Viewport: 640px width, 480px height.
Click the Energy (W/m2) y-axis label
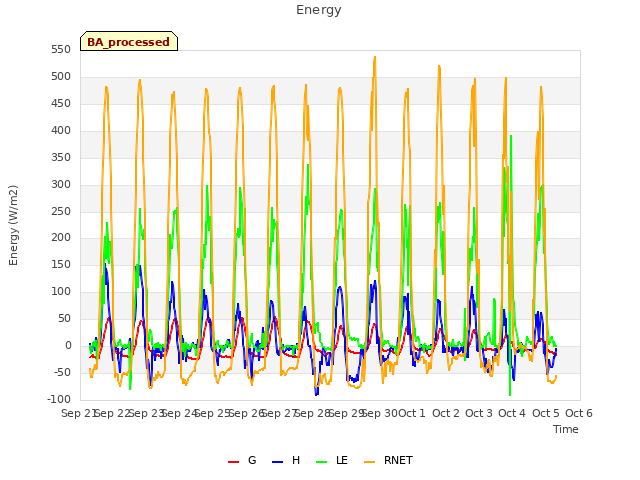(x=13, y=225)
